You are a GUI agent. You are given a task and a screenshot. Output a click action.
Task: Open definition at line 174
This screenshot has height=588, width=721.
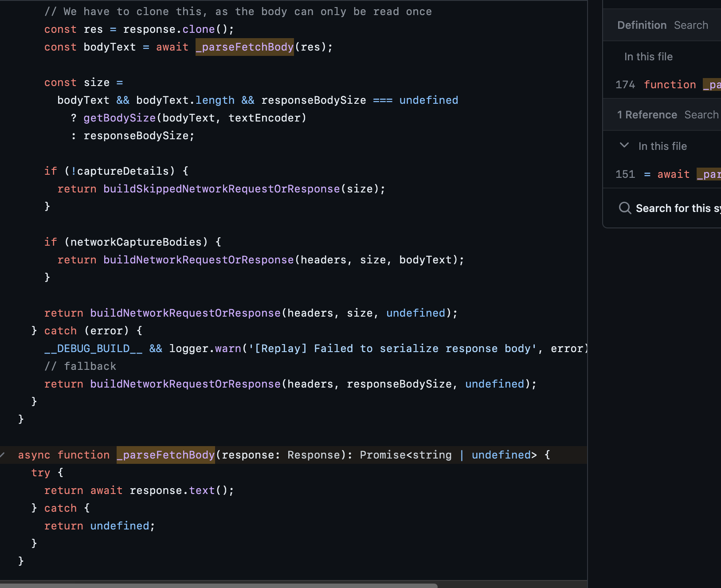(x=665, y=84)
